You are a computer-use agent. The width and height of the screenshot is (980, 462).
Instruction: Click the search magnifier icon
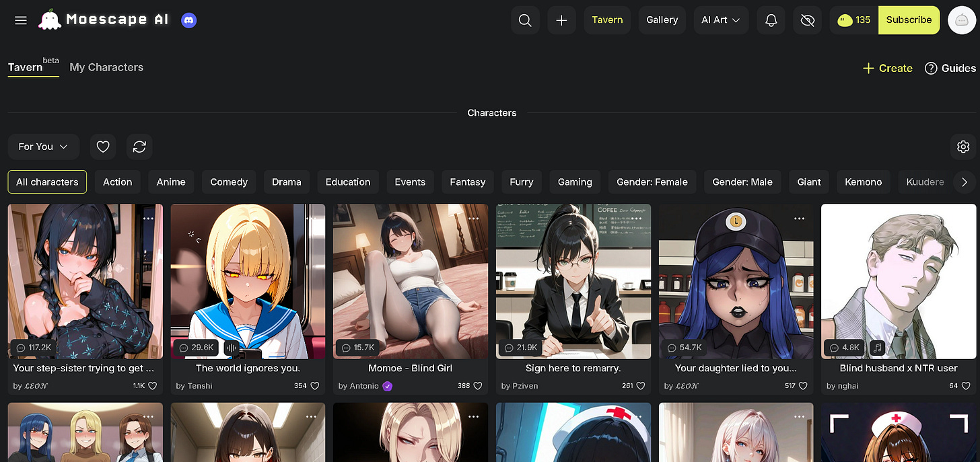(525, 20)
